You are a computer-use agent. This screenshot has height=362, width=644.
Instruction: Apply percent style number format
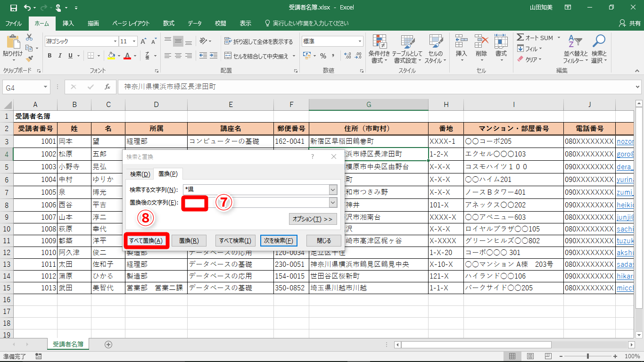(323, 56)
